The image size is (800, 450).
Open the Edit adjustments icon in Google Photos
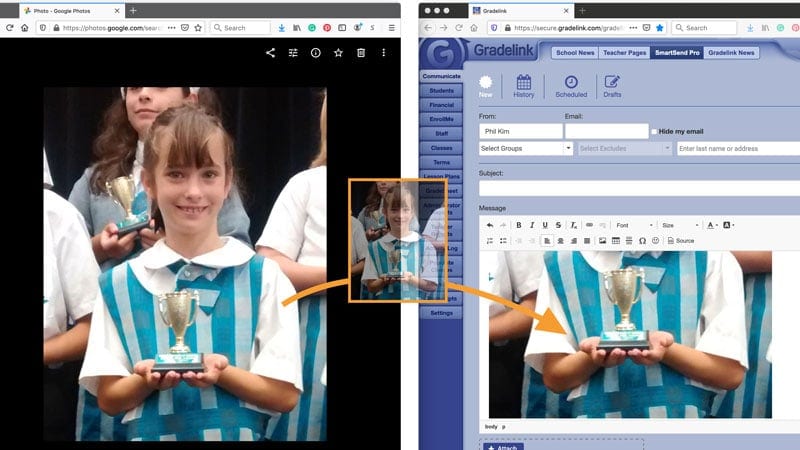pyautogui.click(x=293, y=53)
